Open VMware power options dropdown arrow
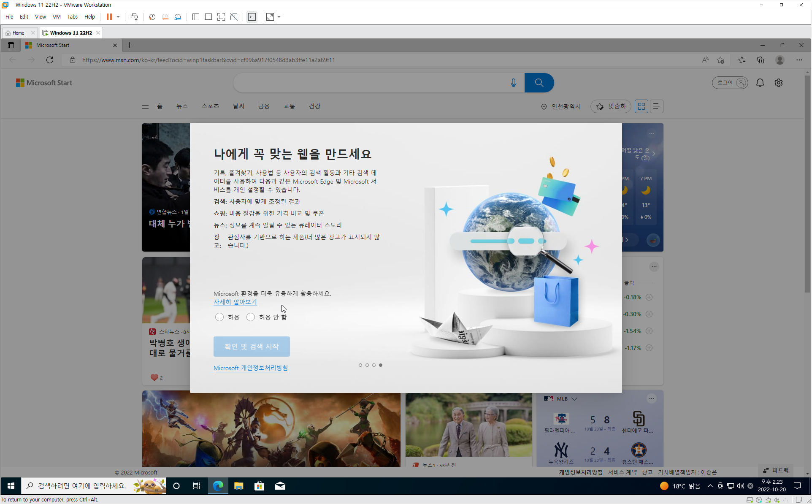 [118, 17]
